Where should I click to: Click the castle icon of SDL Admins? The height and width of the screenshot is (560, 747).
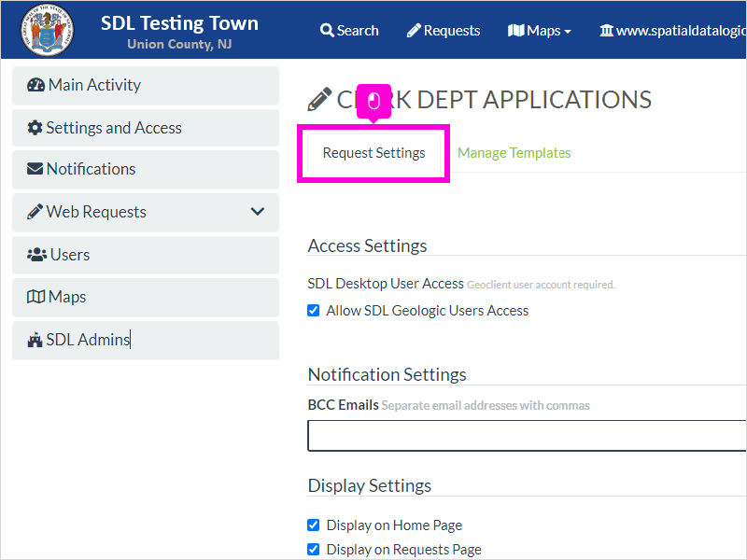pyautogui.click(x=35, y=340)
